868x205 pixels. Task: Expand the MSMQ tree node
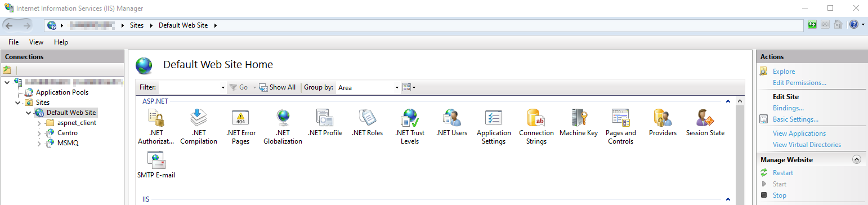39,143
